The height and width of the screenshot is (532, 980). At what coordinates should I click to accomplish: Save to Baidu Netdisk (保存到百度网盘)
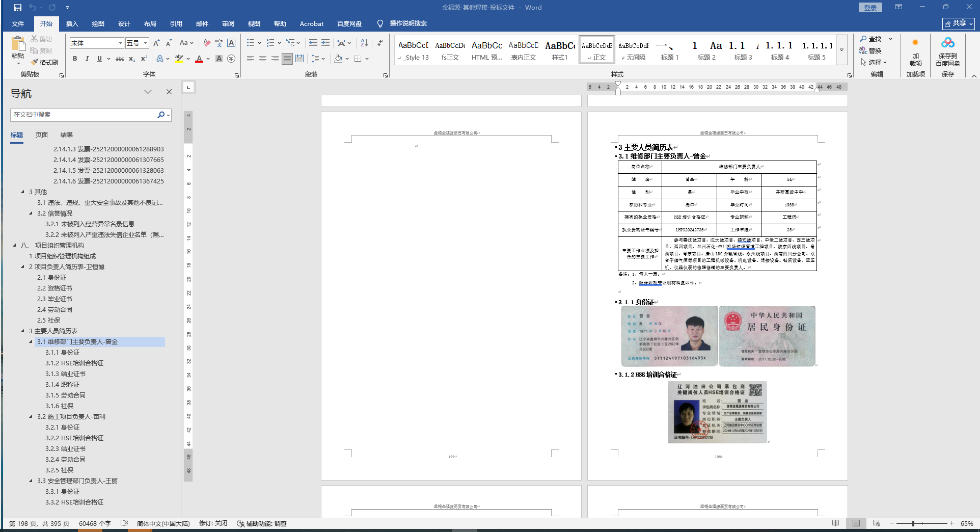point(947,52)
